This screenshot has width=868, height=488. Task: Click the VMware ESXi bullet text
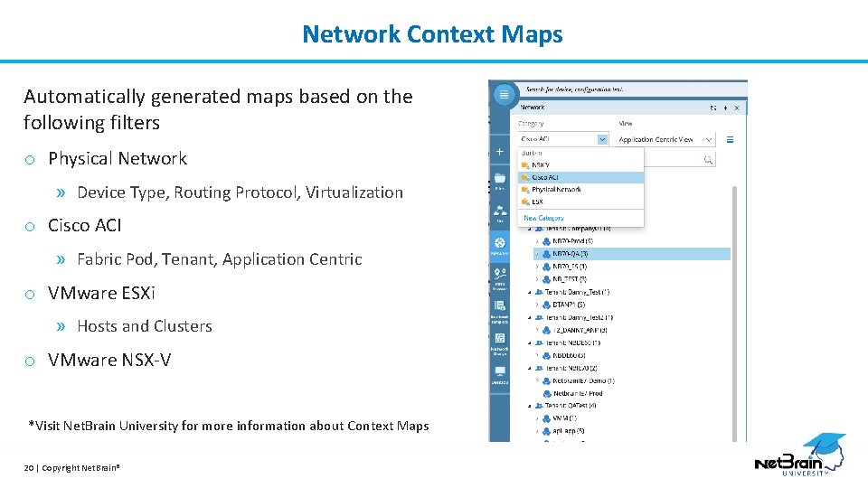(101, 293)
